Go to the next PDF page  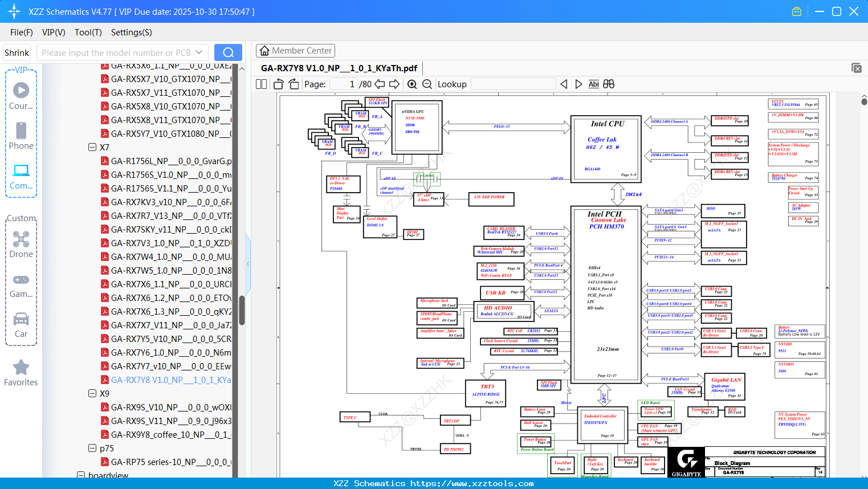click(x=394, y=84)
